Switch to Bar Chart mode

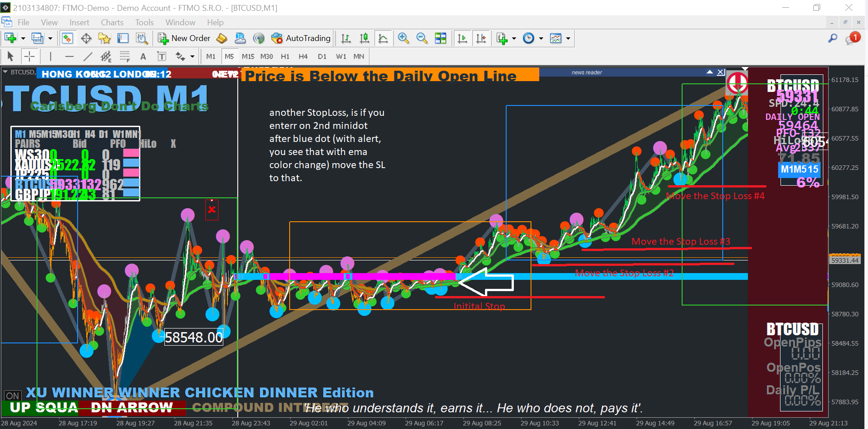coord(346,38)
